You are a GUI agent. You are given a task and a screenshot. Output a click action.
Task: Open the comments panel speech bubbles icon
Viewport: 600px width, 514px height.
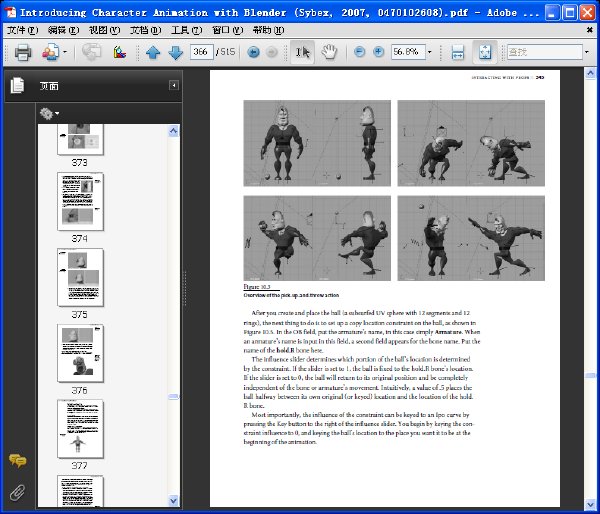point(18,460)
